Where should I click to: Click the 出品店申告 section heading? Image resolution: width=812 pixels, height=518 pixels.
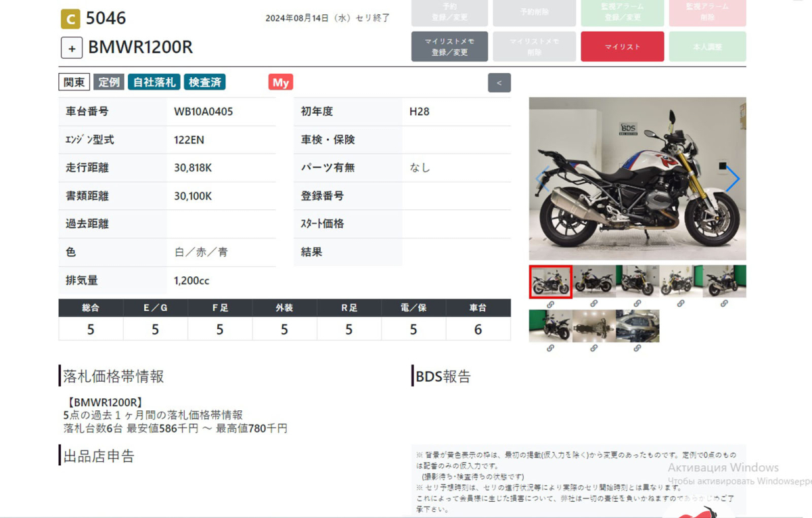tap(99, 456)
